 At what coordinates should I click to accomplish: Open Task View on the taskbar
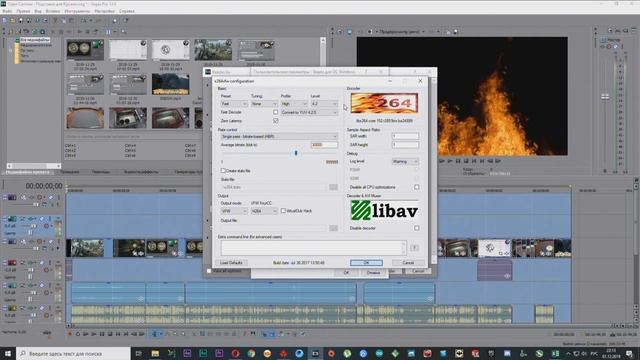tap(139, 353)
